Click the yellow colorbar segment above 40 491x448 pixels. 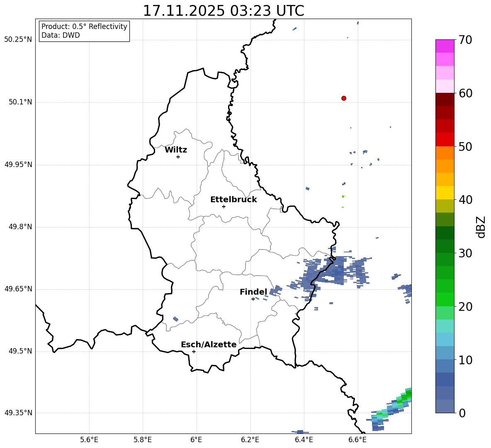[445, 193]
